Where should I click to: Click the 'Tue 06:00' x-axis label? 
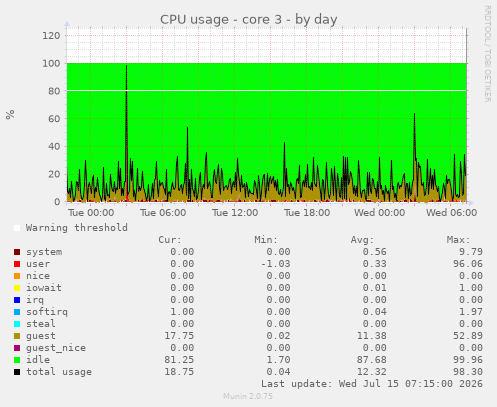tap(163, 213)
